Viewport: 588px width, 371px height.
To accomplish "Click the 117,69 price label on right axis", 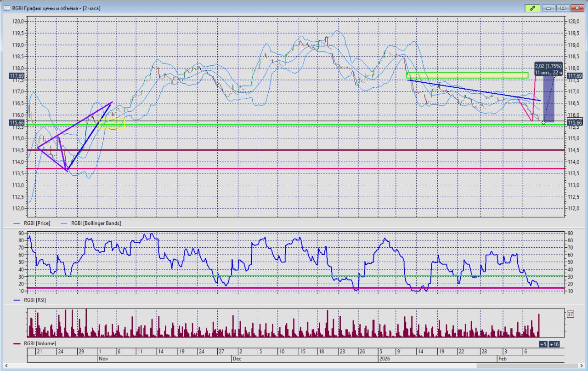I will (x=575, y=76).
